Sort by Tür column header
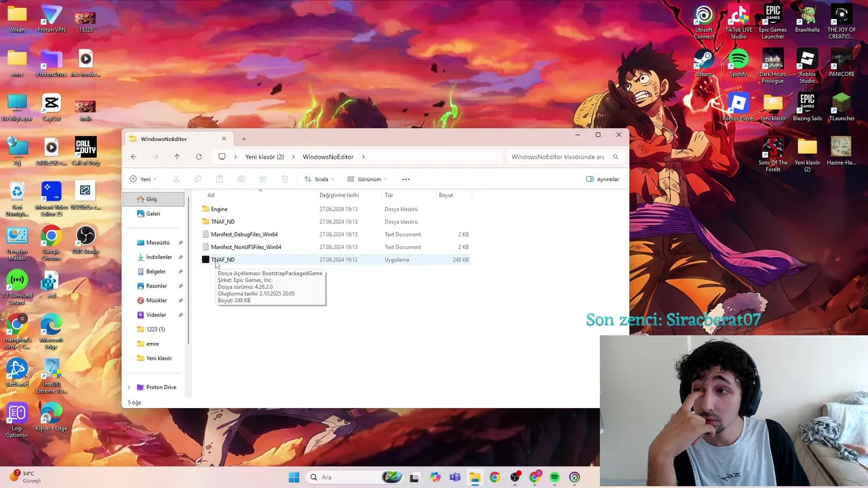The width and height of the screenshot is (868, 488). (389, 195)
